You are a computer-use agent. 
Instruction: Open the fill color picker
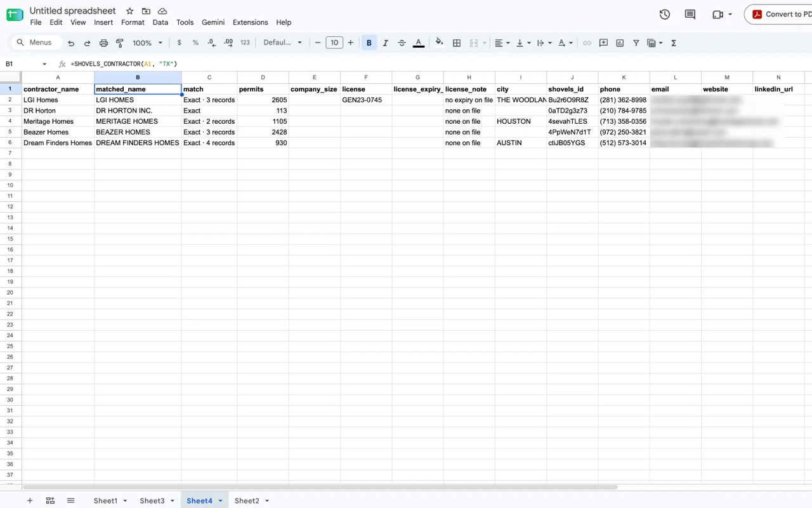click(439, 43)
